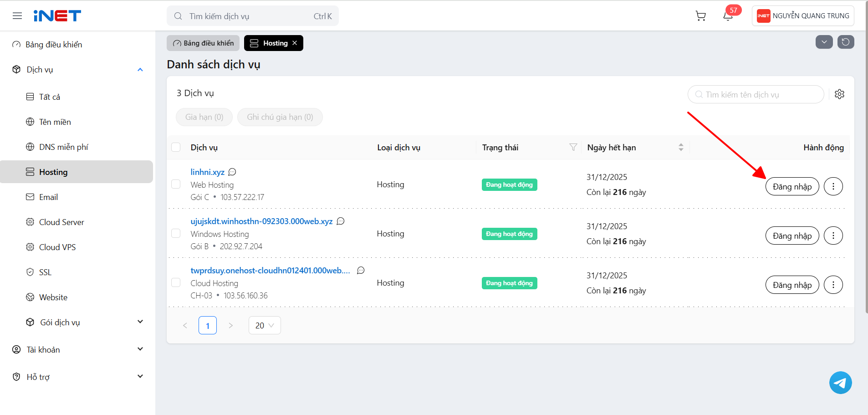Open the tabs dropdown chevron button

tap(824, 42)
